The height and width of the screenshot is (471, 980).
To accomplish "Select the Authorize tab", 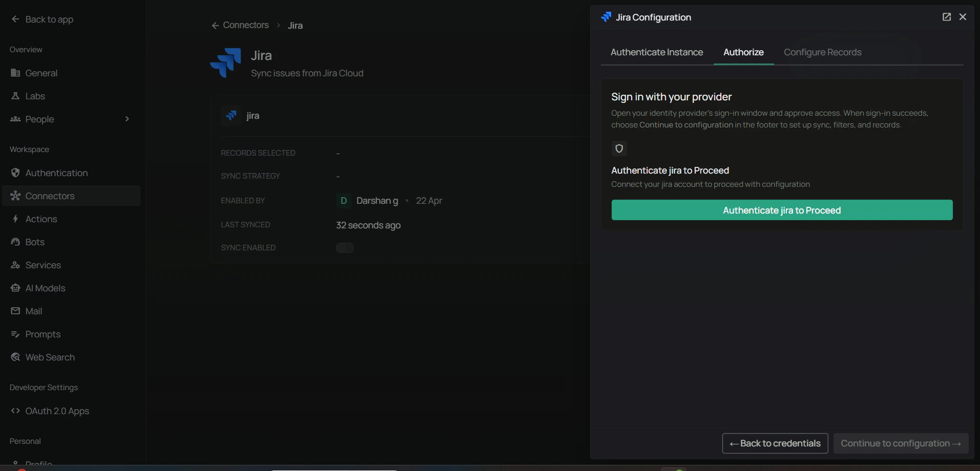I will [743, 52].
